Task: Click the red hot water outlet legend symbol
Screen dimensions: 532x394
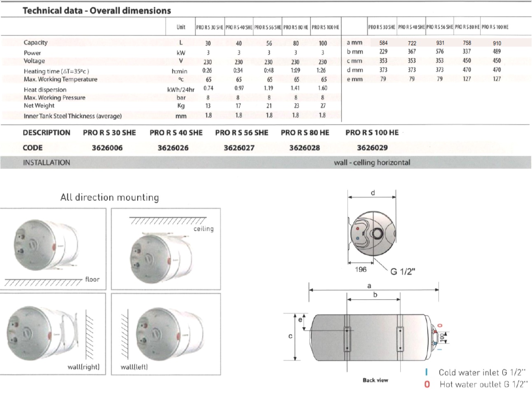Action: coord(427,384)
